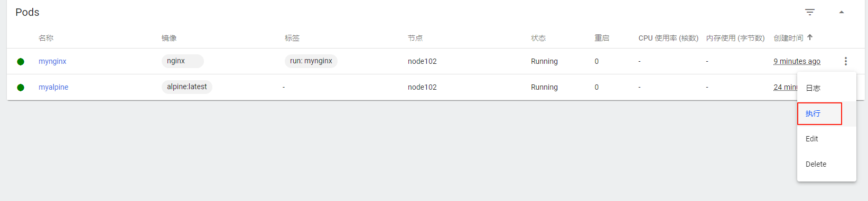
Task: Sort by the 名称 column header
Action: (x=46, y=38)
